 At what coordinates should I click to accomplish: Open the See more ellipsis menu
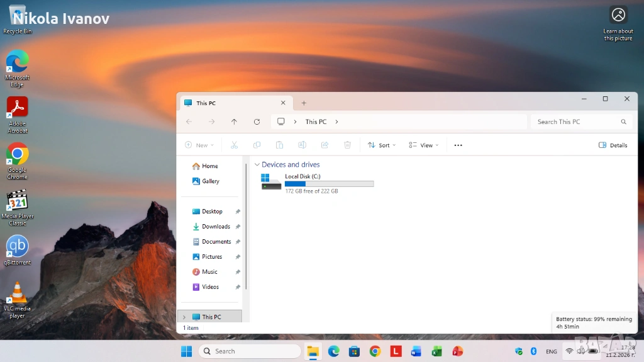[458, 145]
